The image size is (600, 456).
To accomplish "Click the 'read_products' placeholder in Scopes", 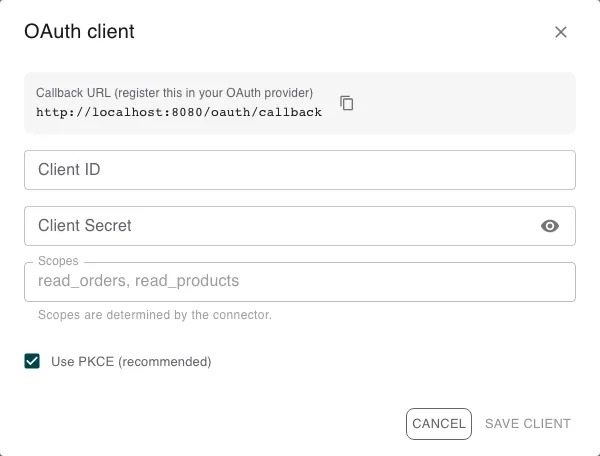I will click(x=187, y=281).
